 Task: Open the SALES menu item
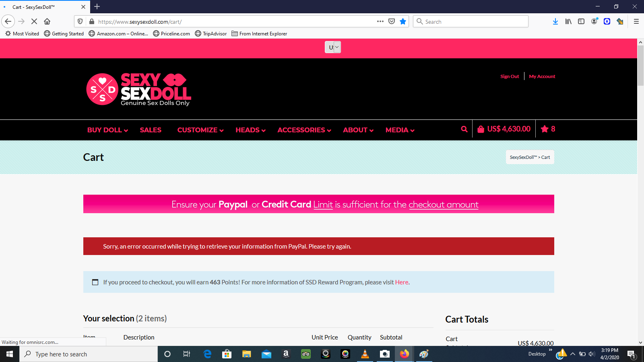point(151,130)
